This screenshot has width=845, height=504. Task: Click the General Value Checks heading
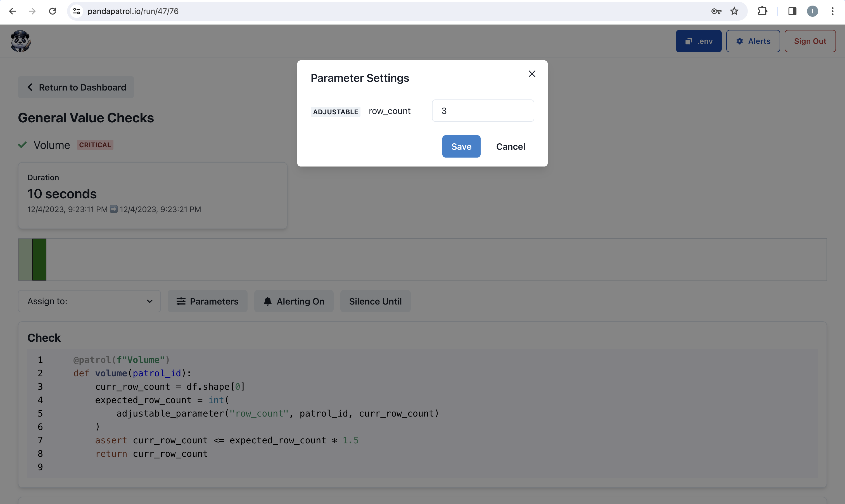pyautogui.click(x=86, y=118)
